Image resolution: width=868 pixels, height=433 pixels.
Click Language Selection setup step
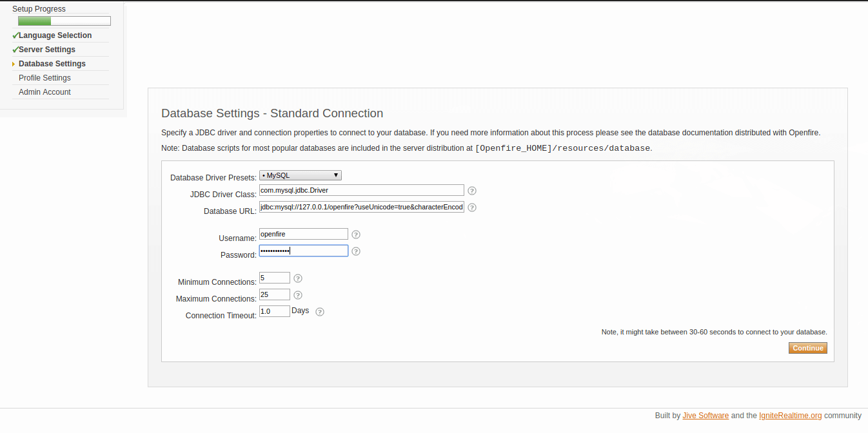pos(55,35)
